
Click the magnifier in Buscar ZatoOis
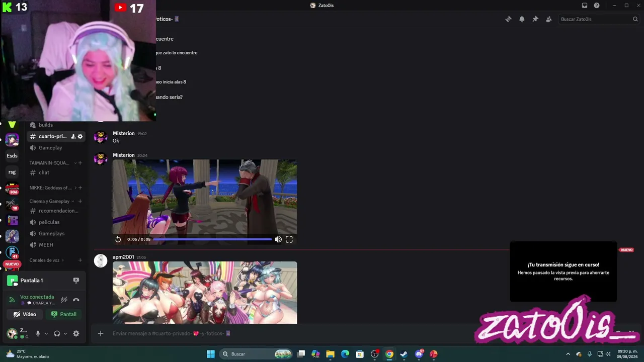635,19
